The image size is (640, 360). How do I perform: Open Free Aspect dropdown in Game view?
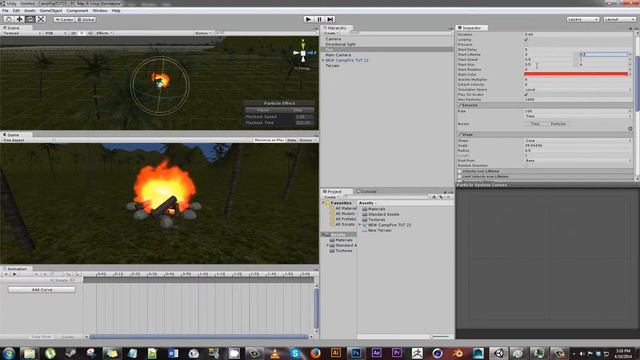[x=28, y=140]
